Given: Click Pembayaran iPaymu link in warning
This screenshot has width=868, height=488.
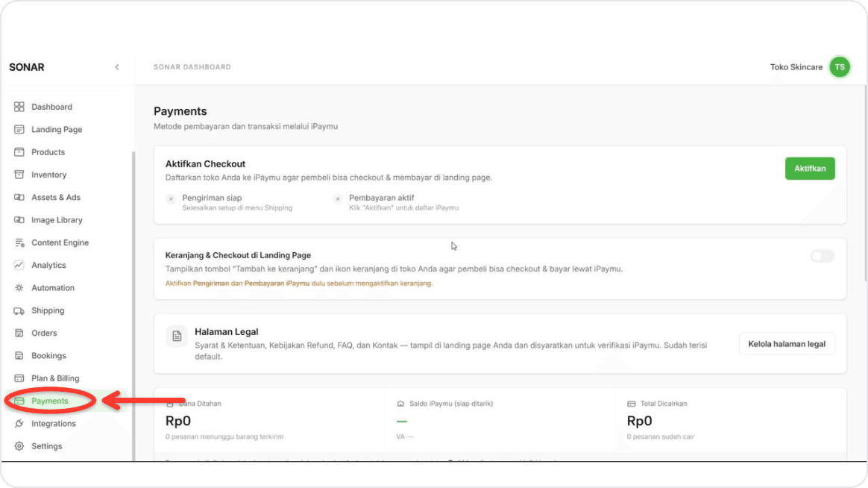Looking at the screenshot, I should point(277,283).
